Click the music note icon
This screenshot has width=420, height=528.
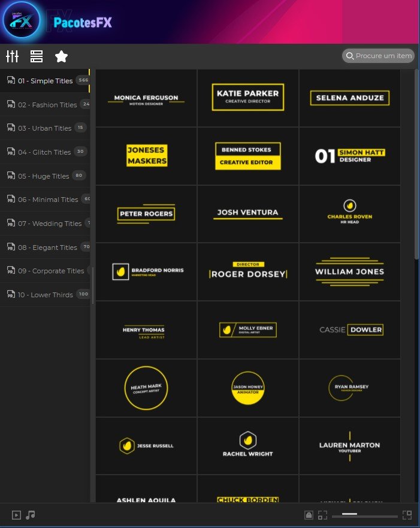[31, 515]
